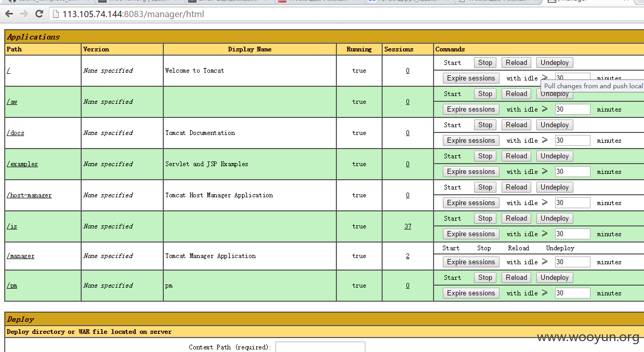Go back with the browser back arrow
This screenshot has width=644, height=352.
9,14
